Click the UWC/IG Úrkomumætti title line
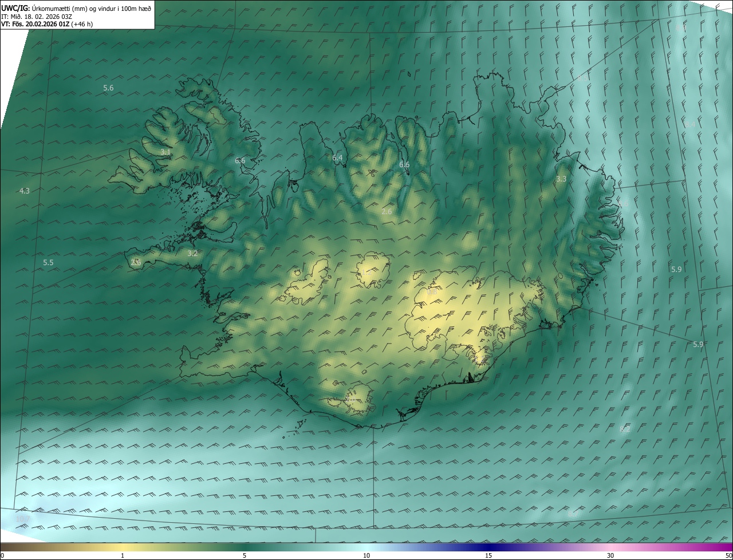The height and width of the screenshot is (560, 733). coord(76,8)
